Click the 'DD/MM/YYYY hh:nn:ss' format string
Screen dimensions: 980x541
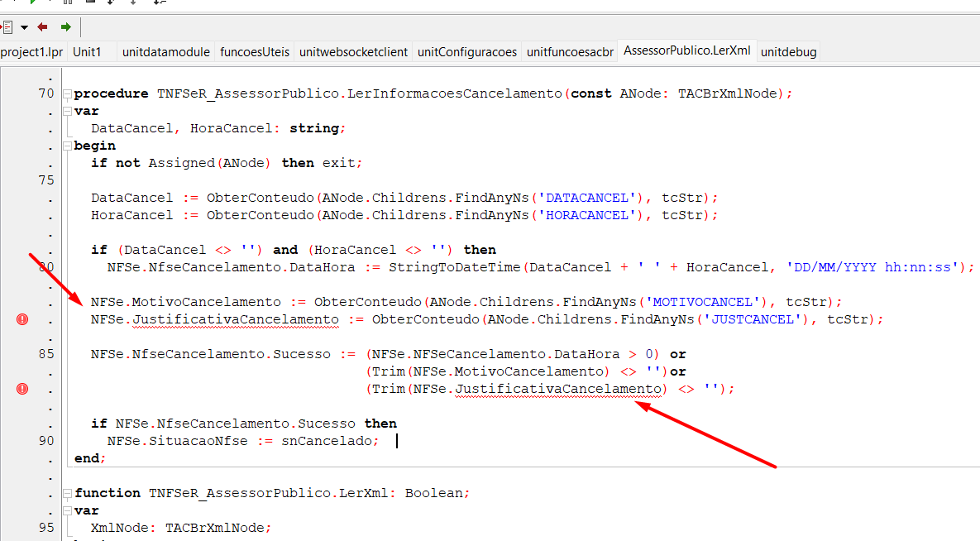[x=872, y=267]
